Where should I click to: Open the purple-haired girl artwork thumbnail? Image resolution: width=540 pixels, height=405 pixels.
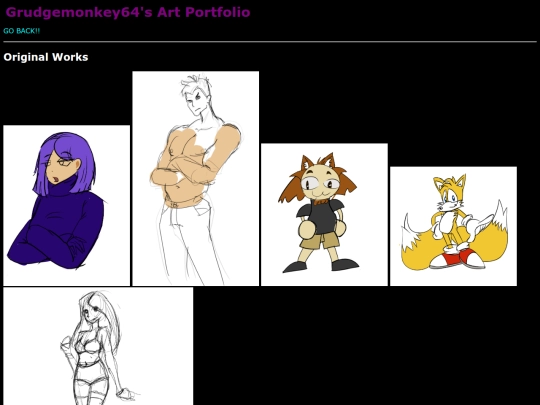click(66, 206)
